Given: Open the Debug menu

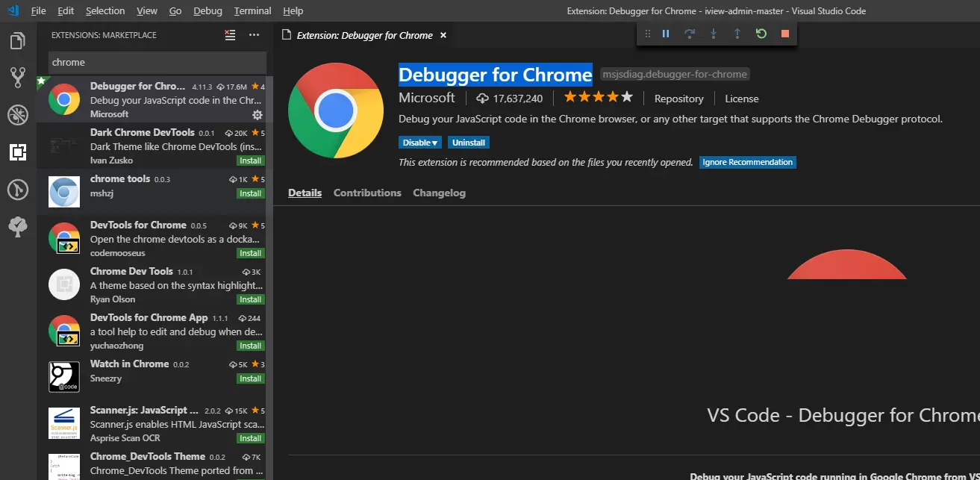Looking at the screenshot, I should (207, 11).
